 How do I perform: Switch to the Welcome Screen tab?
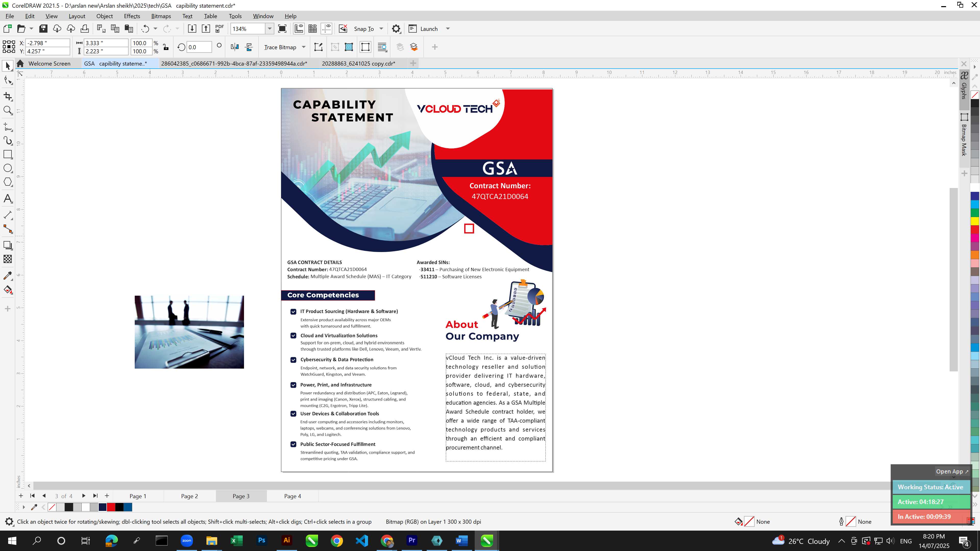49,64
